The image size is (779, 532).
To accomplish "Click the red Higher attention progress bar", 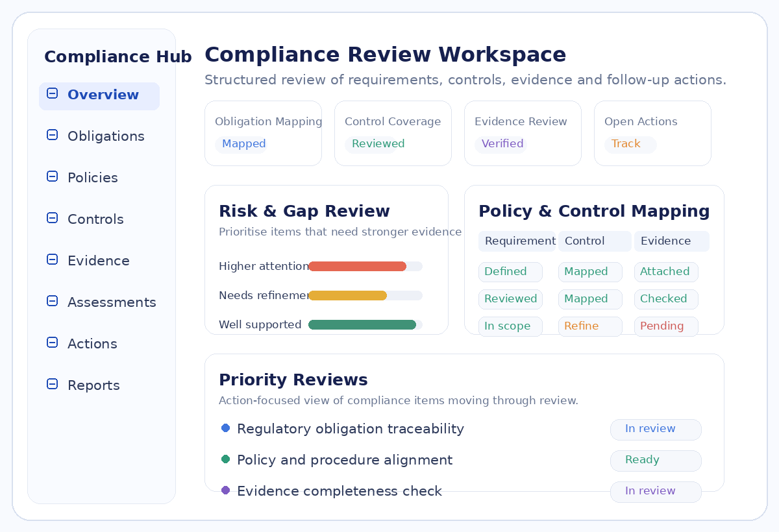I will coord(357,266).
